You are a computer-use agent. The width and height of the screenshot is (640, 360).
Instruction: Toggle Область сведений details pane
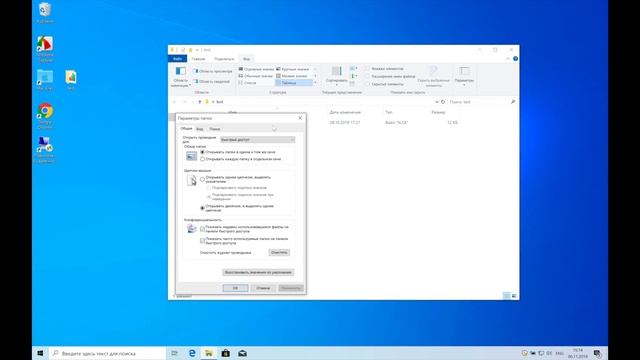pyautogui.click(x=211, y=82)
